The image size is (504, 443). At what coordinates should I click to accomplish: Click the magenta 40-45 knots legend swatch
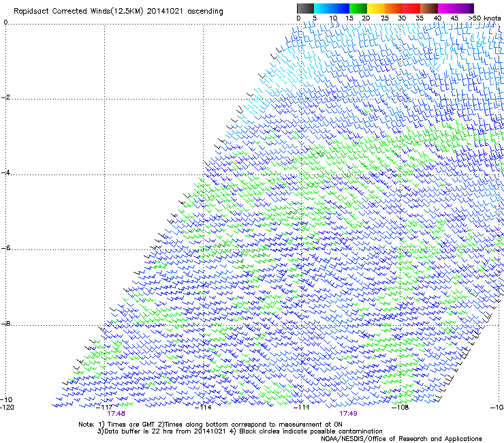tap(447, 8)
